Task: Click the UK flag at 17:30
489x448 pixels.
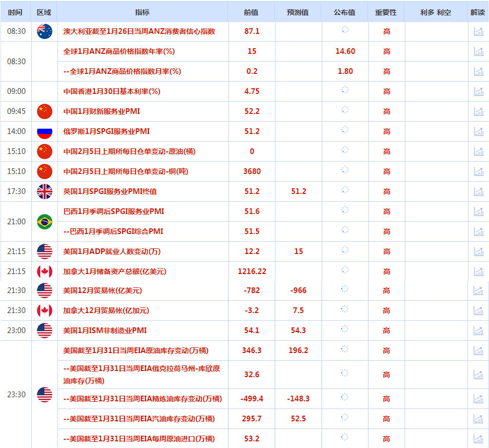Action: tap(45, 191)
